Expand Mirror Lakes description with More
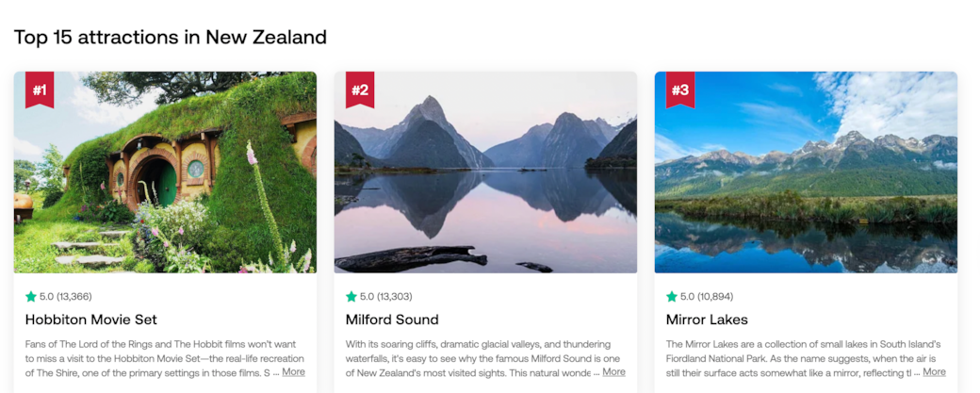Image resolution: width=980 pixels, height=393 pixels. tap(934, 372)
